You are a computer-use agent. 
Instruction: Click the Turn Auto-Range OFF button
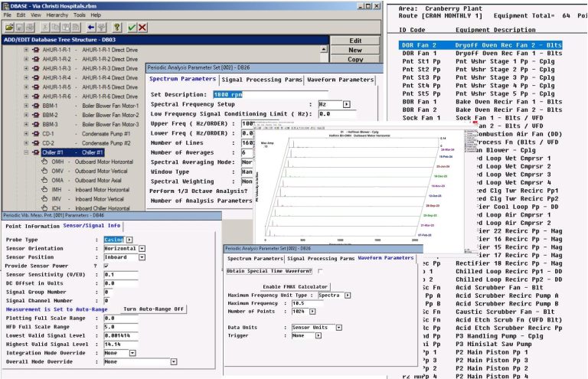(153, 308)
